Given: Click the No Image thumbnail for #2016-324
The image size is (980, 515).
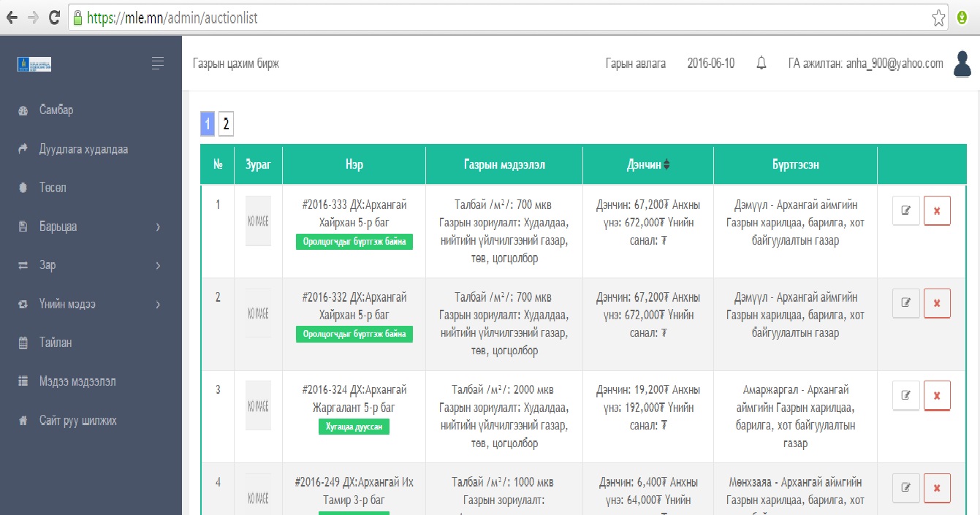Looking at the screenshot, I should click(258, 405).
